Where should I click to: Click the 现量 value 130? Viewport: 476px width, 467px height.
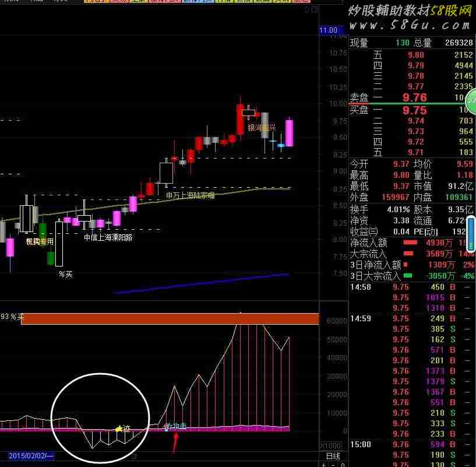(403, 43)
